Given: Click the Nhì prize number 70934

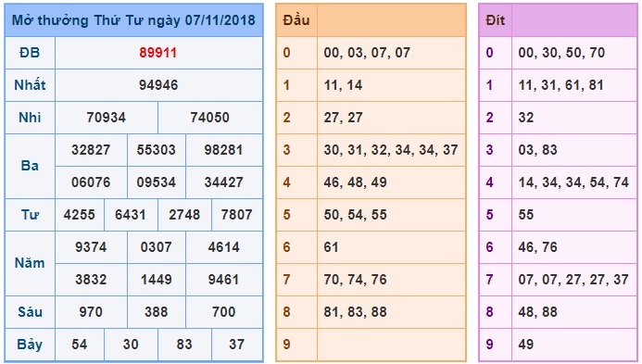Looking at the screenshot, I should [x=106, y=118].
